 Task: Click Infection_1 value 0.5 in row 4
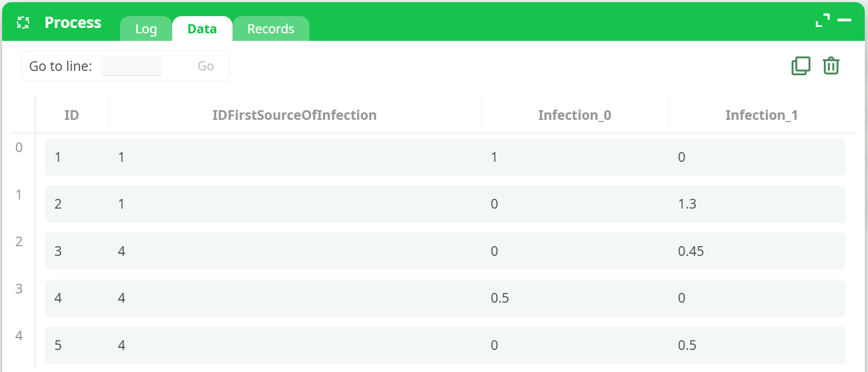(x=687, y=345)
